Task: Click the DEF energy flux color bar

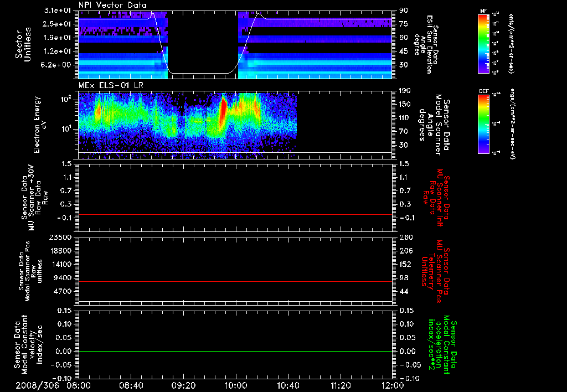Action: 483,124
